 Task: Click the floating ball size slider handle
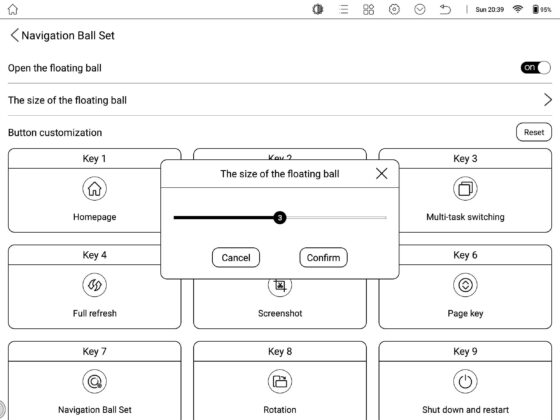280,217
